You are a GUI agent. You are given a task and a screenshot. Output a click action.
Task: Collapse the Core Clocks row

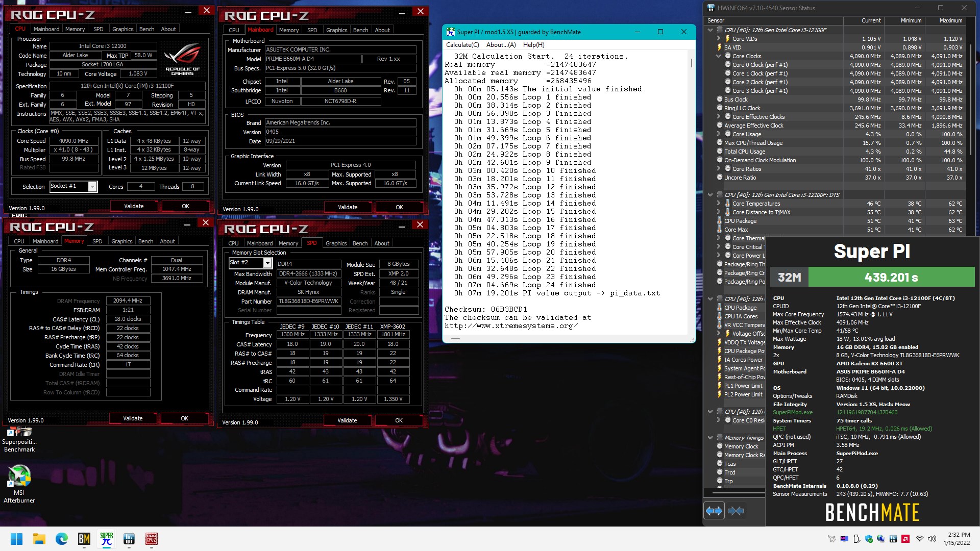click(x=718, y=56)
